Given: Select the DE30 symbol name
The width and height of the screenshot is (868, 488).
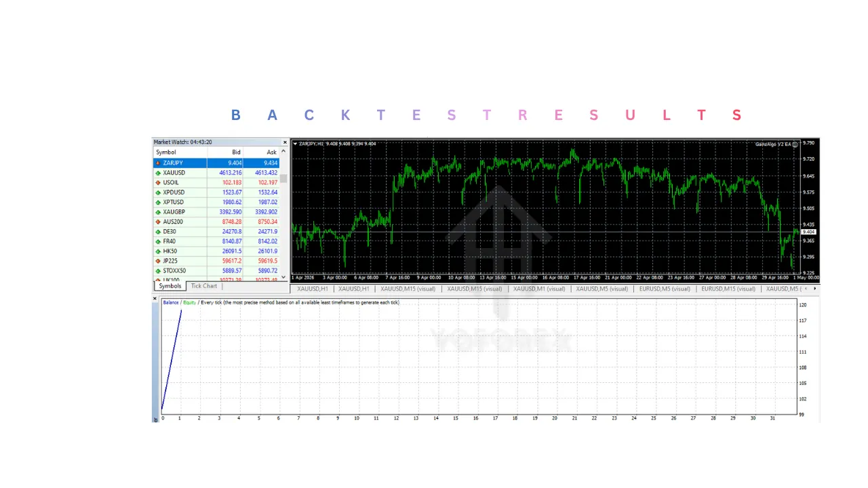Looking at the screenshot, I should (x=170, y=232).
